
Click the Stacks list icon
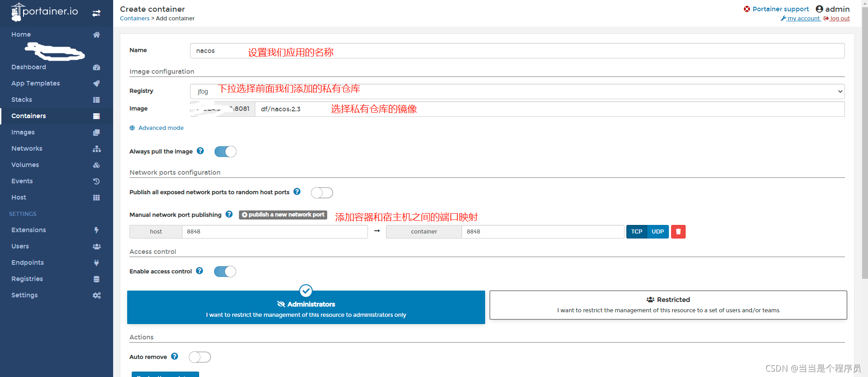[96, 100]
